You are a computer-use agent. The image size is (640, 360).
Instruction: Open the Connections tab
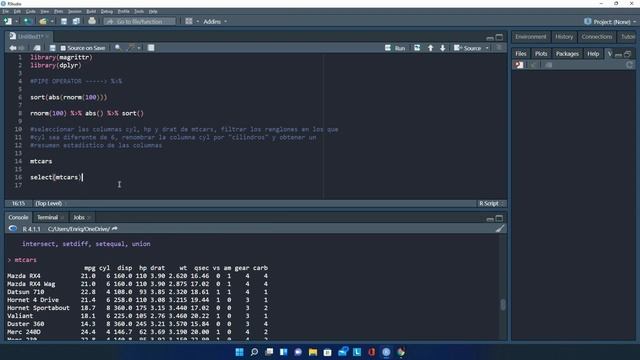click(x=597, y=37)
